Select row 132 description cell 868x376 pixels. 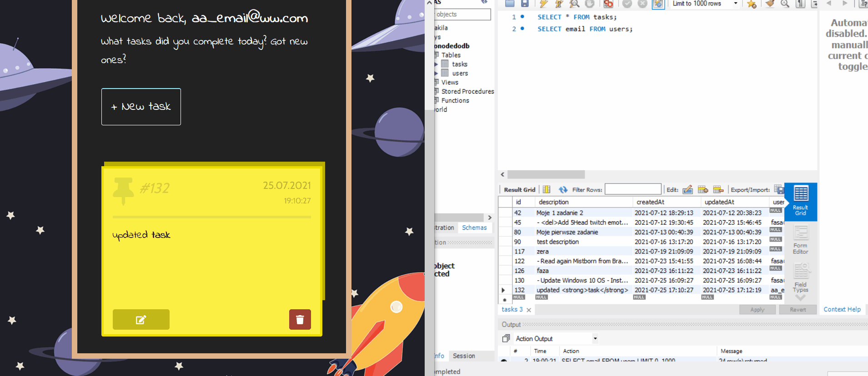coord(584,290)
